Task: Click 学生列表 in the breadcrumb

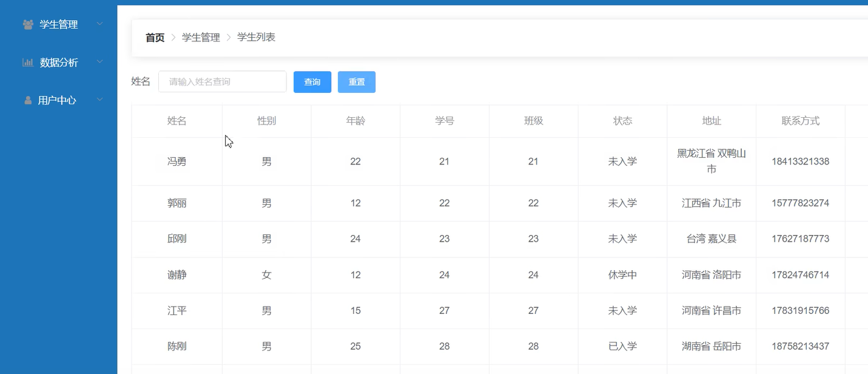Action: pyautogui.click(x=256, y=37)
